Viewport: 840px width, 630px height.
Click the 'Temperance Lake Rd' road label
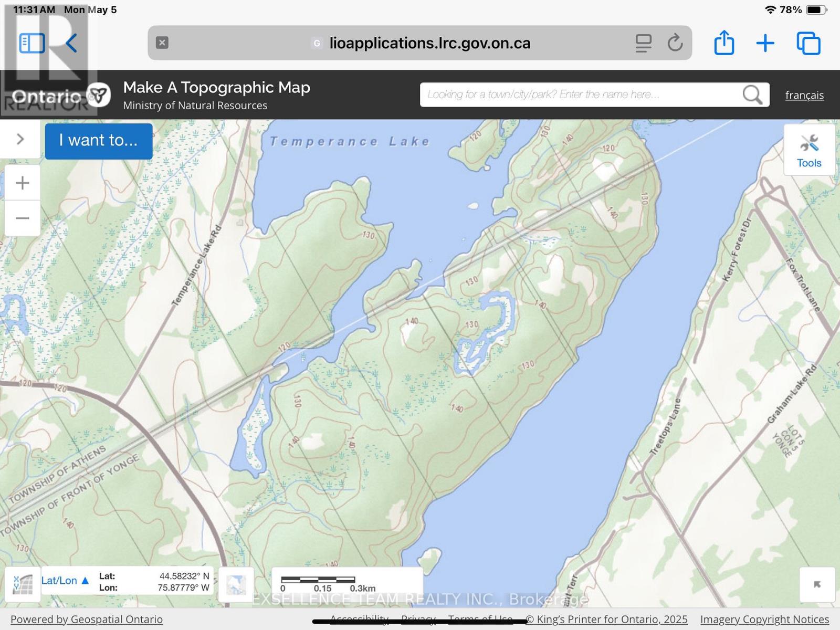point(197,265)
